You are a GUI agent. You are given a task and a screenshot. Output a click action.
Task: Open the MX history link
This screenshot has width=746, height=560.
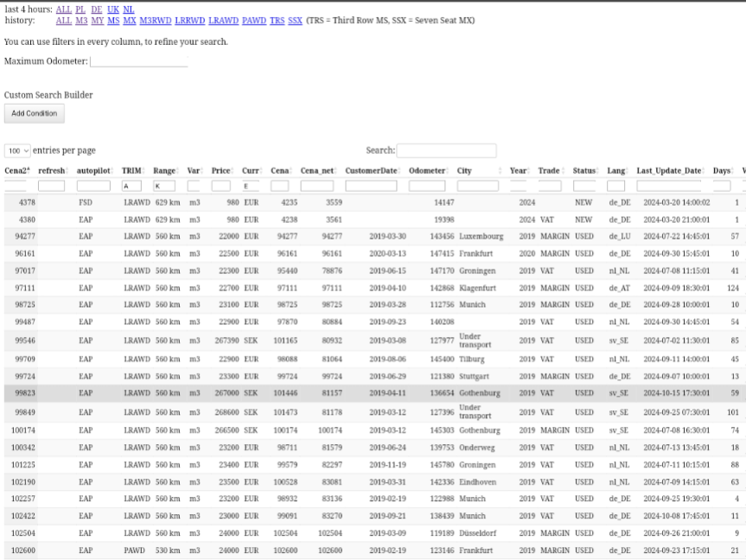click(x=130, y=21)
